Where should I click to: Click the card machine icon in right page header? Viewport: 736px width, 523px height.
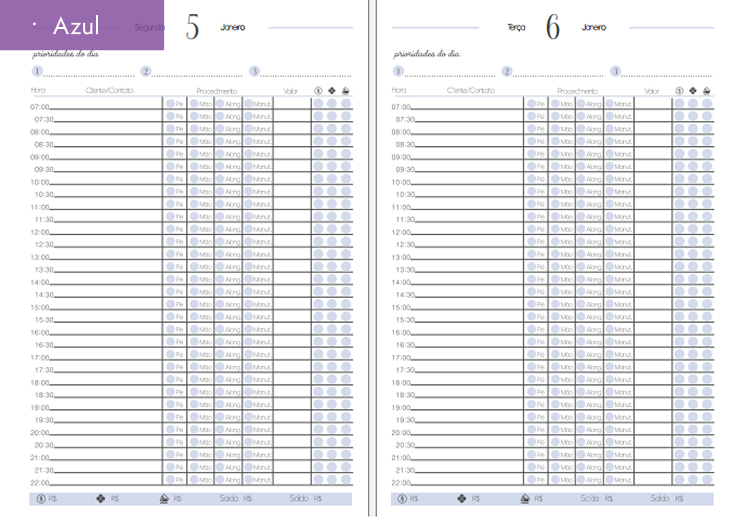pos(707,91)
